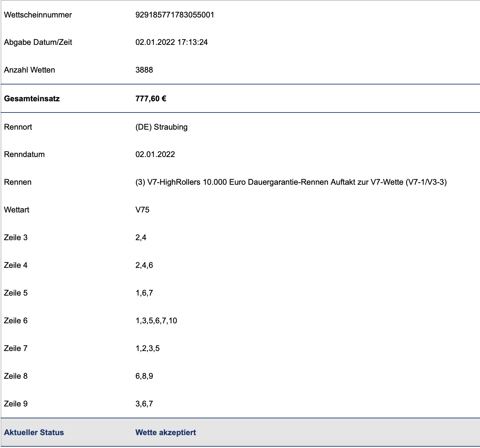Click the Renndatum label
This screenshot has width=480, height=448.
click(24, 154)
